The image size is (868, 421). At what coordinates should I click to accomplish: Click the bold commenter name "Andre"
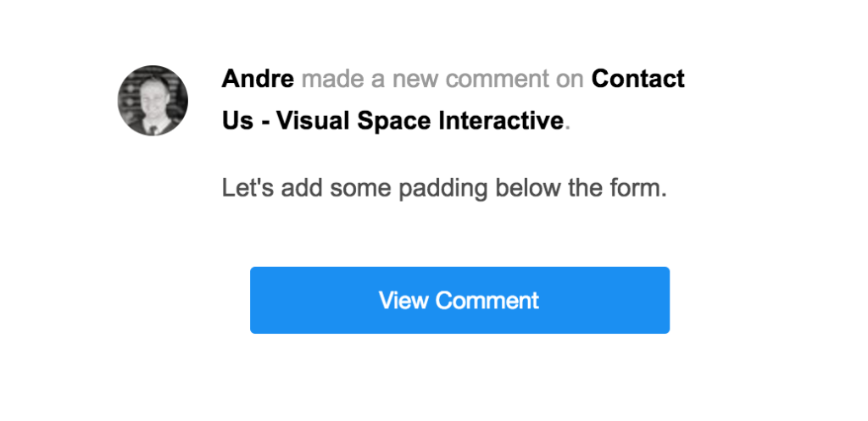(258, 80)
